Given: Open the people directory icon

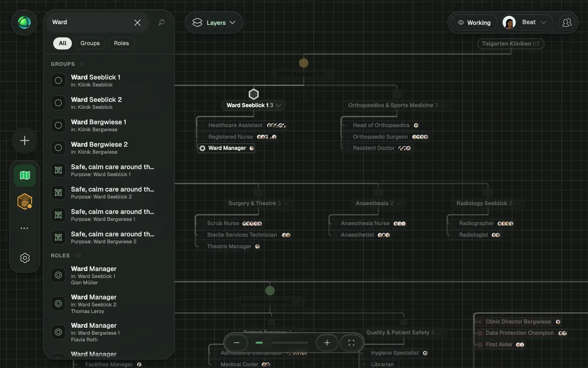Looking at the screenshot, I should click(x=567, y=23).
